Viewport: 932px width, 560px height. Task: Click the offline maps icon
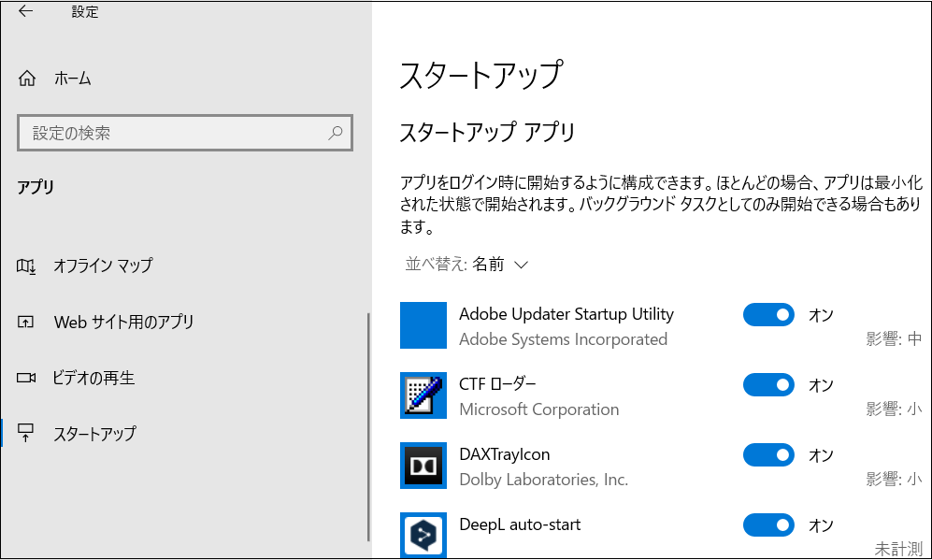pos(26,266)
